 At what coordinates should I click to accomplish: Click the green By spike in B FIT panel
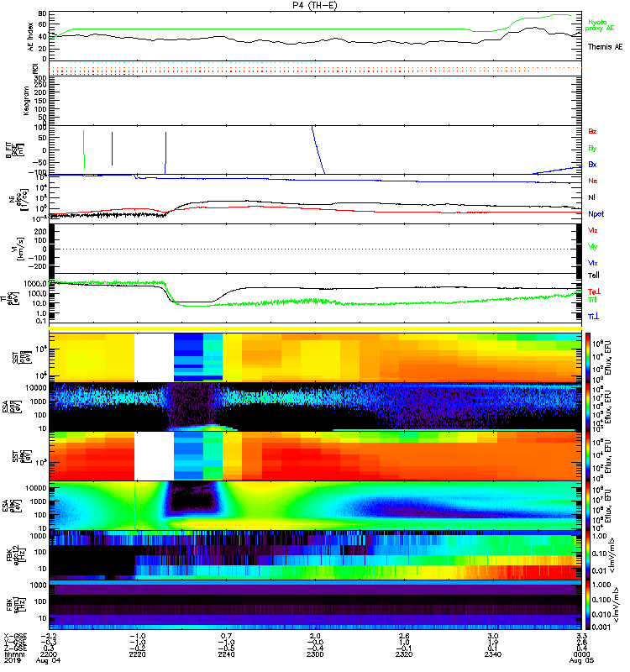[x=84, y=150]
